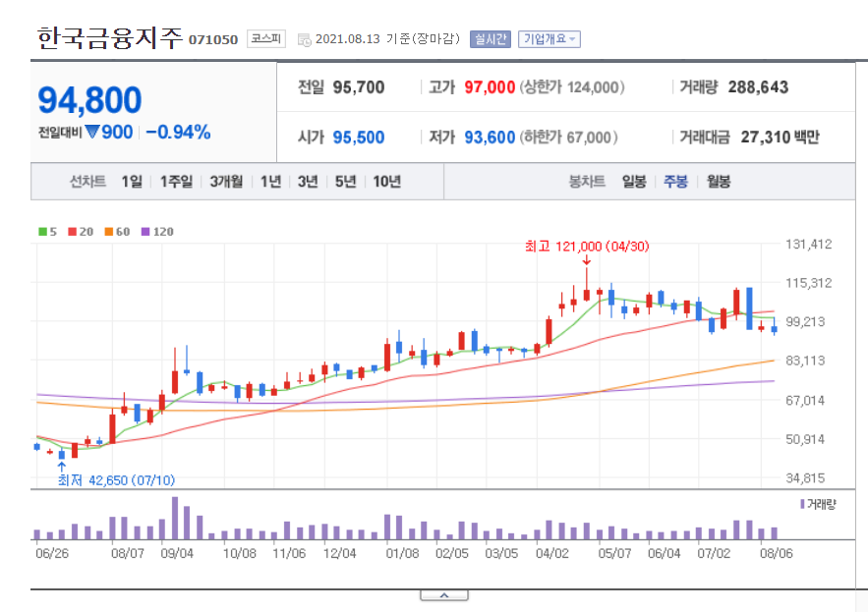Click the low price 93,600
The width and height of the screenshot is (868, 612).
(x=490, y=138)
